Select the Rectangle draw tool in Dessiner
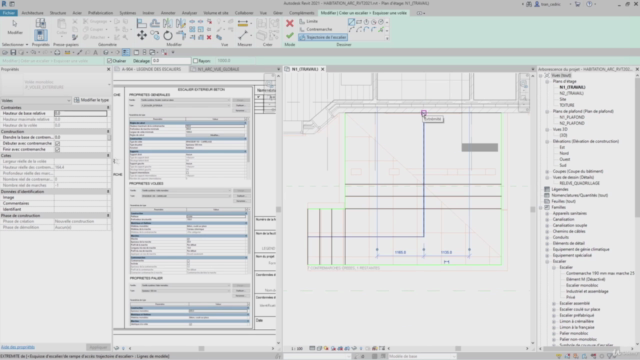Viewport: 640px width, 360px height. click(359, 22)
